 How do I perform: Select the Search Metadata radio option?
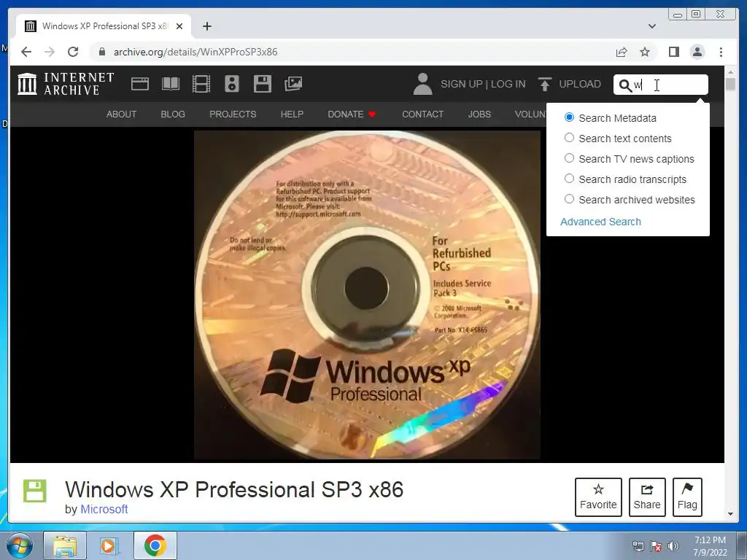pyautogui.click(x=569, y=117)
